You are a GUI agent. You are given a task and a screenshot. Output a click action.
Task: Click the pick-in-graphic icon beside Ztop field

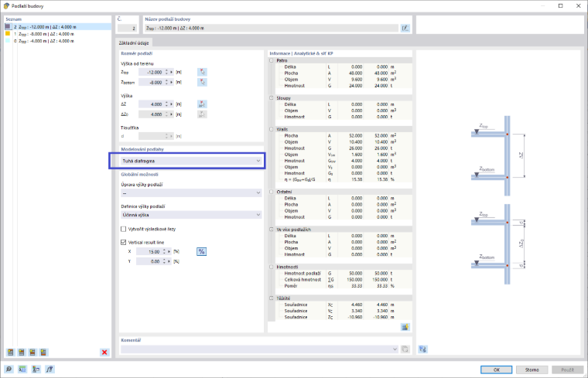202,72
